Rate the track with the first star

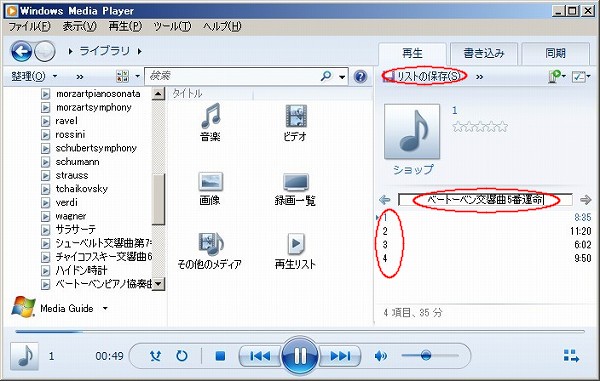pyautogui.click(x=457, y=126)
